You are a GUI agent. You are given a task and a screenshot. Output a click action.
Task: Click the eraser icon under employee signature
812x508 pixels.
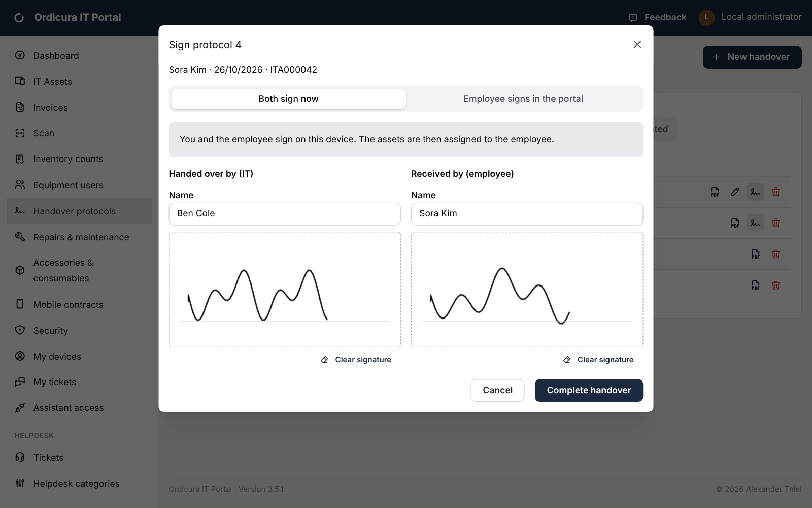567,360
